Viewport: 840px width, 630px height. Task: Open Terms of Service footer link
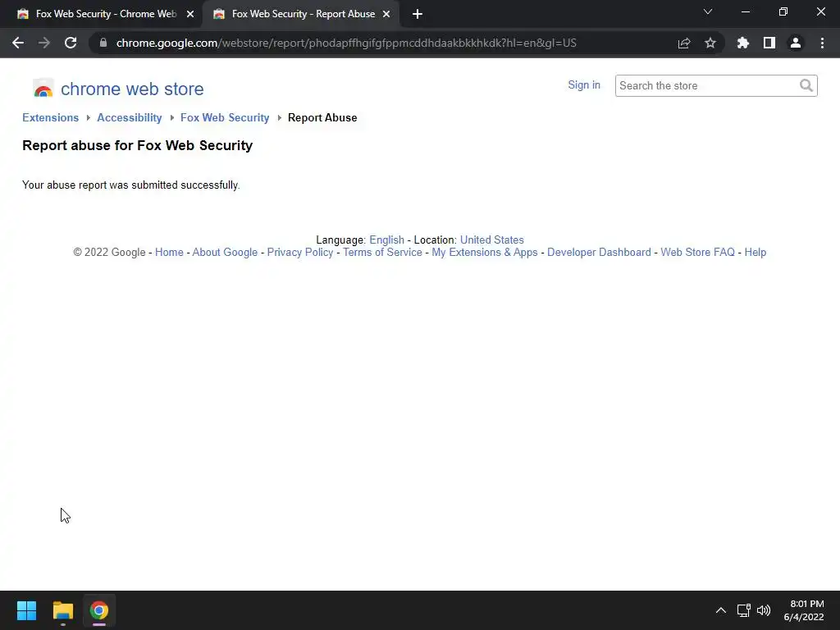pyautogui.click(x=382, y=253)
